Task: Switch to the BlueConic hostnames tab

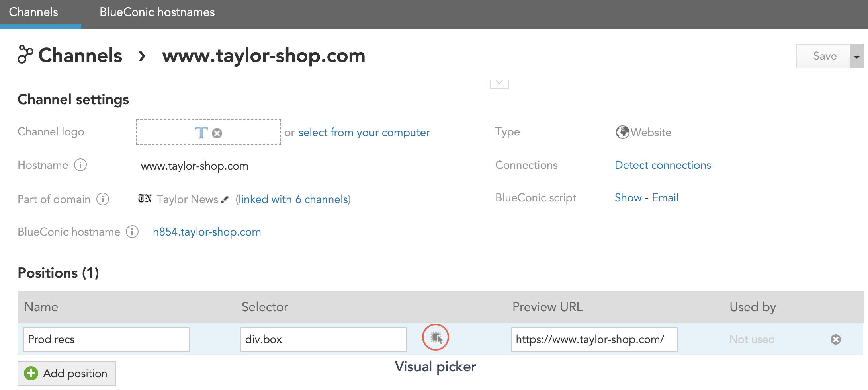Action: [x=157, y=12]
